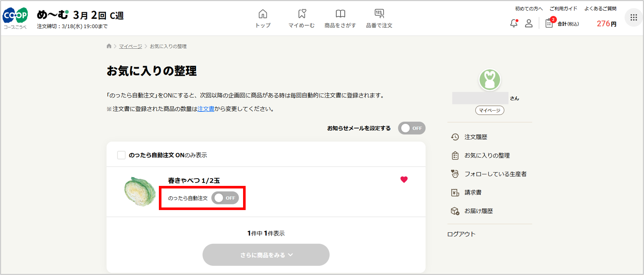
Task: Open 請求書 in the sidebar
Action: coord(473,192)
